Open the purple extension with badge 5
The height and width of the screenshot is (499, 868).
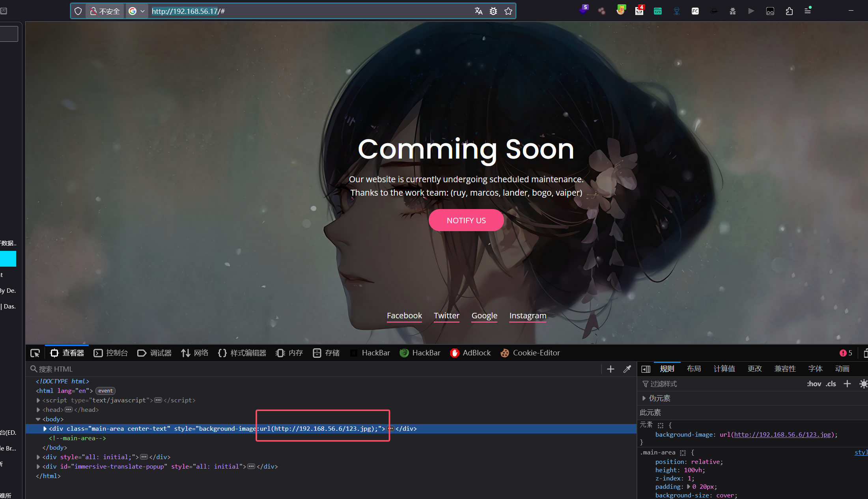(x=583, y=10)
